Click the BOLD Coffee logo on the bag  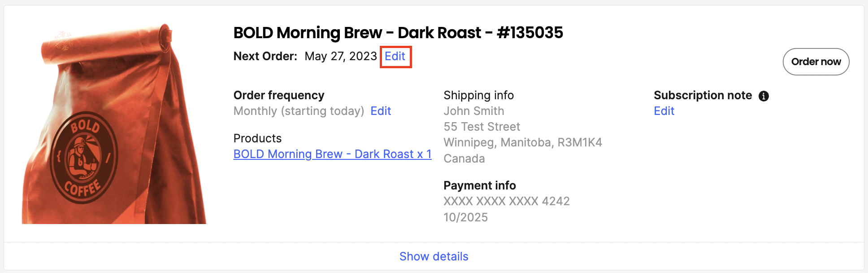tap(84, 157)
